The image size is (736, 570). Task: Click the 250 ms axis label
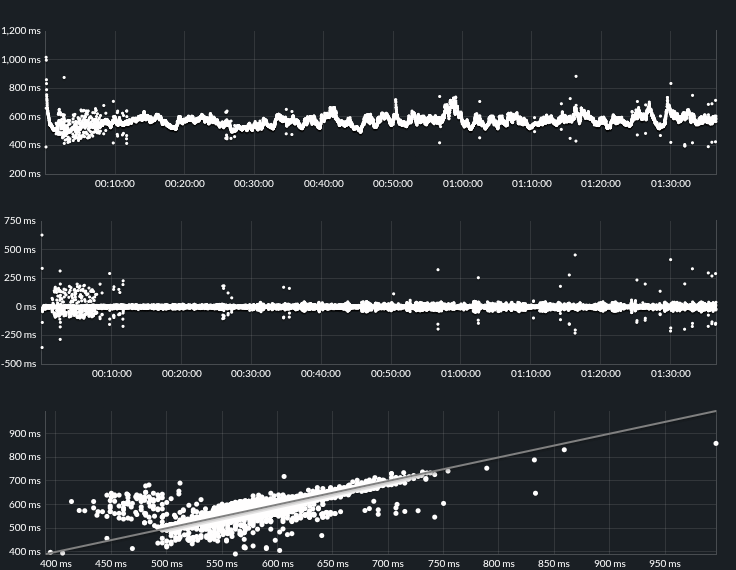[20, 278]
